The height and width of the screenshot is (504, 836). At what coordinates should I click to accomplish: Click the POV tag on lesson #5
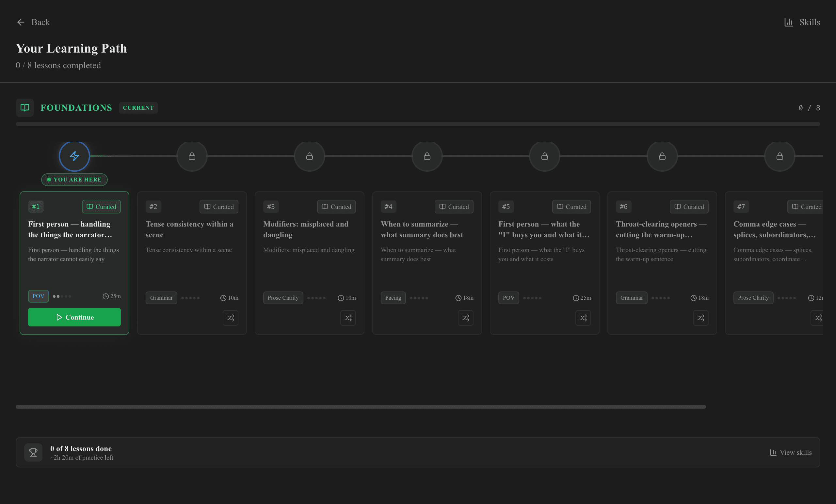508,298
